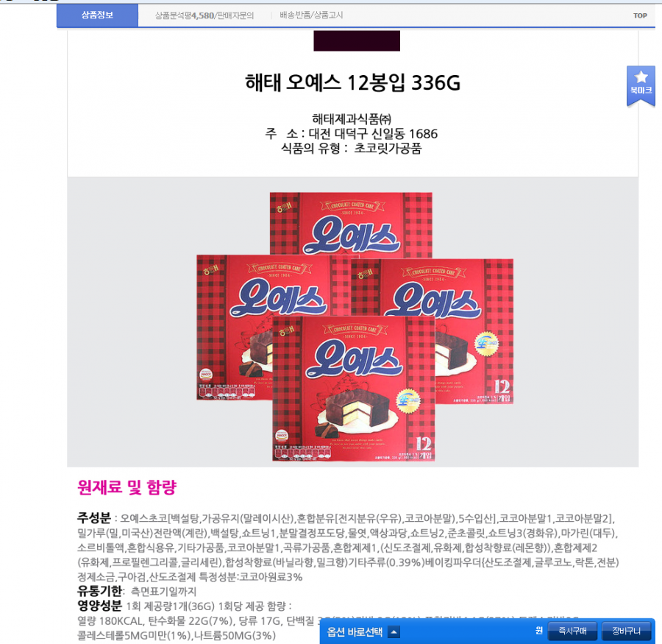
Task: Switch to 상품분석평 4,580 tab
Action: [x=204, y=15]
